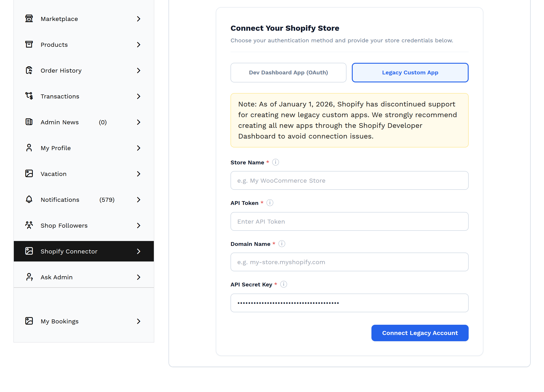Click the Order History clipboard icon
The height and width of the screenshot is (392, 544).
click(x=29, y=70)
